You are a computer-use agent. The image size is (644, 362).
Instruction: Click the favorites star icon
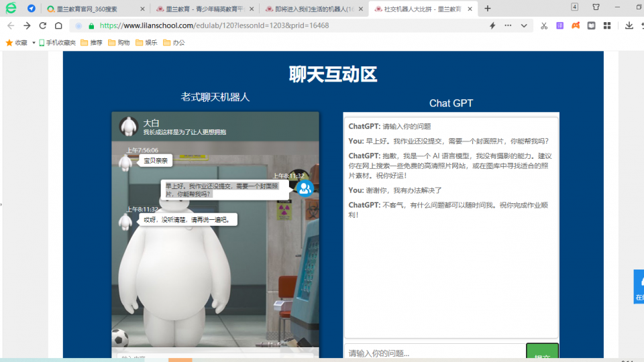click(9, 43)
